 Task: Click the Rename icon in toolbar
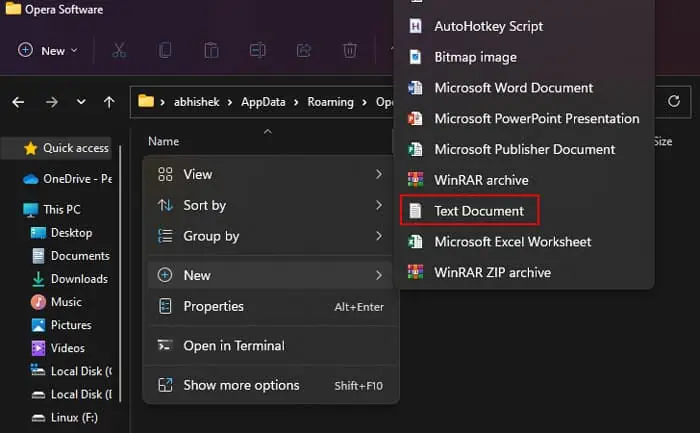click(258, 50)
